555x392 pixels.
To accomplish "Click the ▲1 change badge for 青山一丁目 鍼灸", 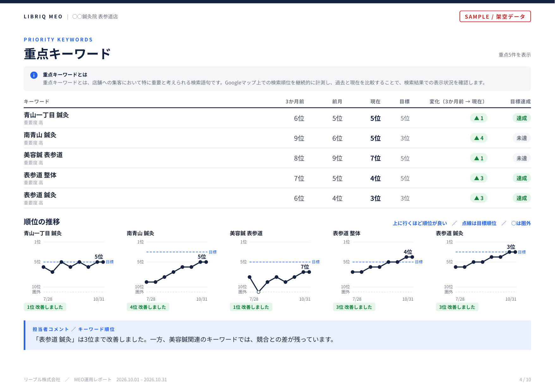I will [x=478, y=118].
